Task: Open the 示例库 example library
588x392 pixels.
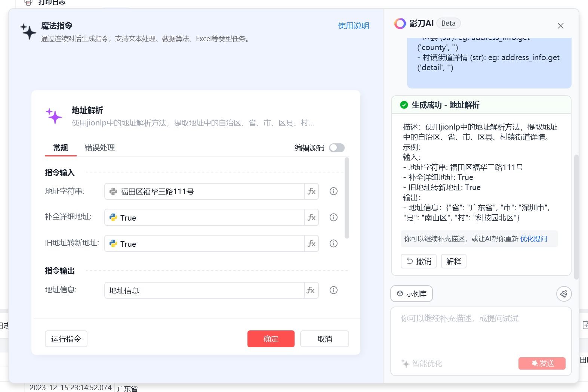Action: click(x=412, y=294)
